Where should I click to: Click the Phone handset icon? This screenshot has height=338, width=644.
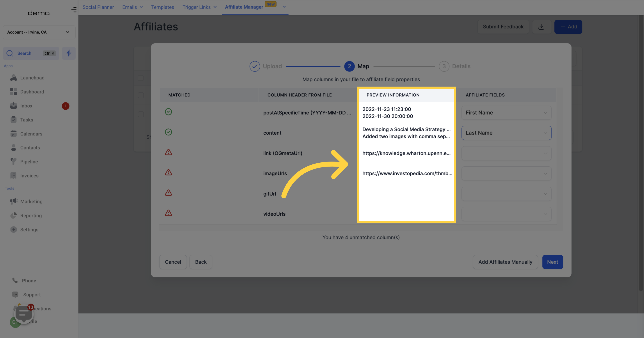click(x=15, y=281)
